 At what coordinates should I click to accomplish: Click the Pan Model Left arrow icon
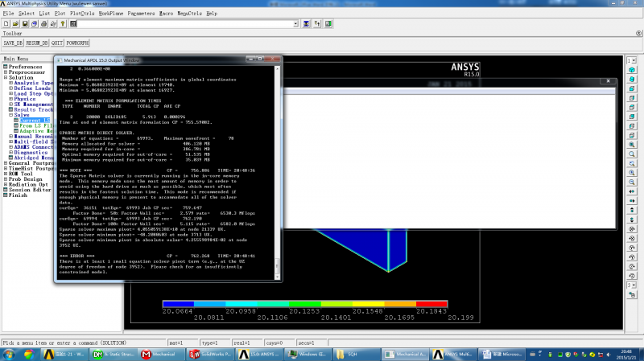632,191
